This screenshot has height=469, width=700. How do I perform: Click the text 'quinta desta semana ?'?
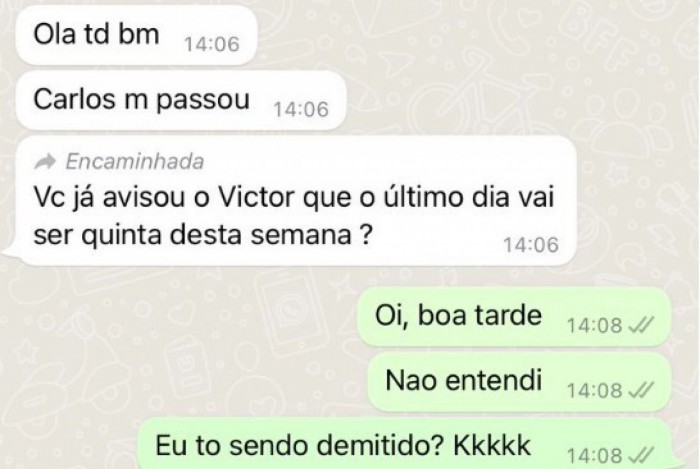coord(227,235)
